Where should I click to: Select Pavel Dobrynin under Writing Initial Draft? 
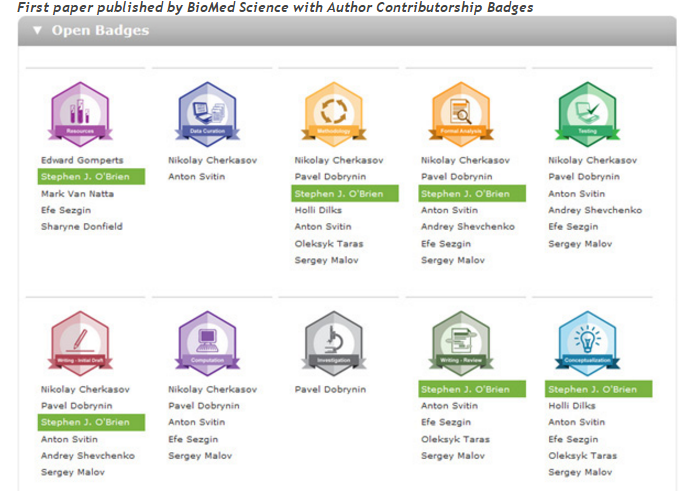click(x=76, y=405)
